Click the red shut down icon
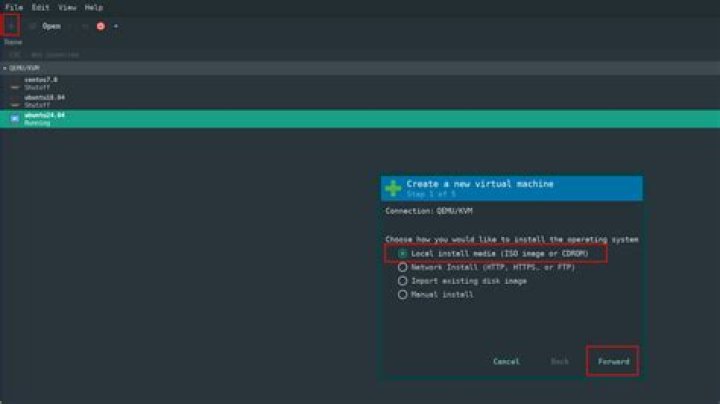This screenshot has width=720, height=404. pos(101,26)
